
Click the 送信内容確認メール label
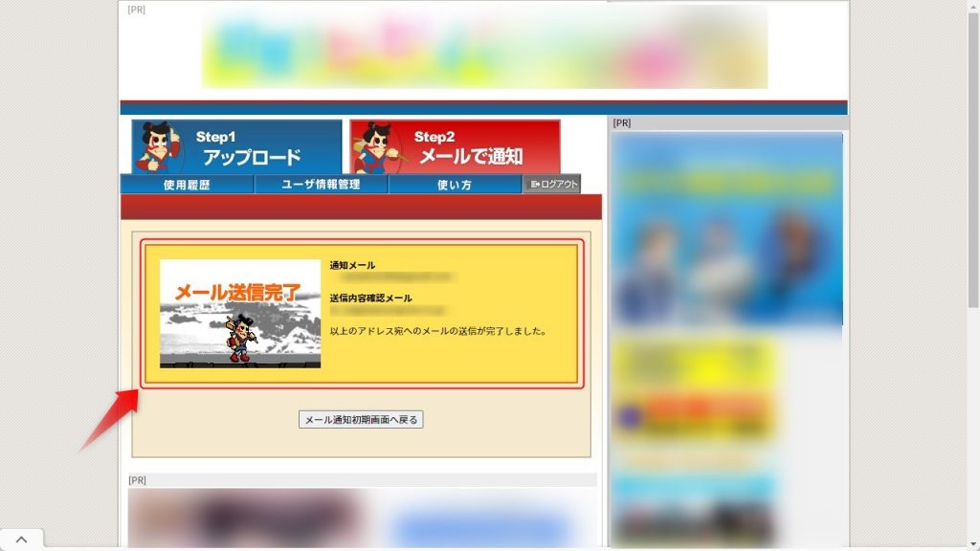370,298
